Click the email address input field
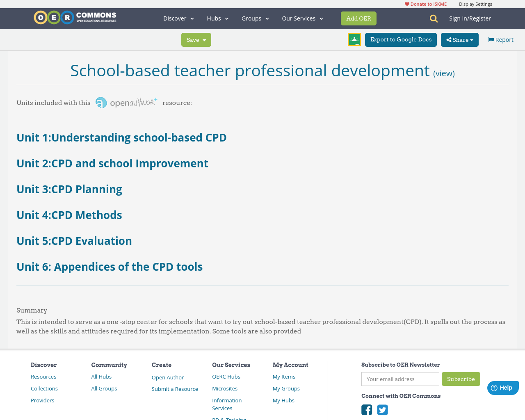The width and height of the screenshot is (525, 420). [x=400, y=379]
